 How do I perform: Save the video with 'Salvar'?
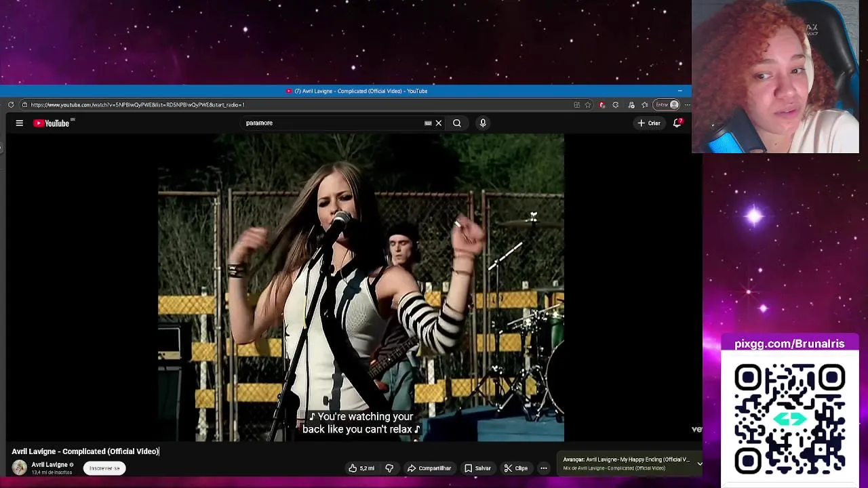point(477,468)
